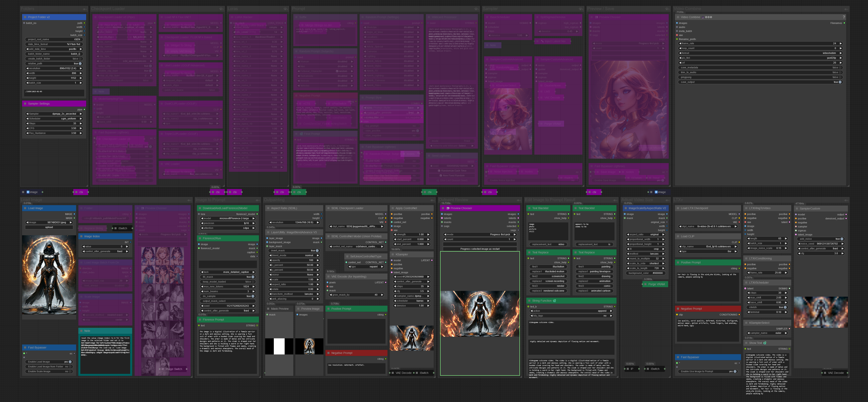
Task: Collapse the Project Folder v2 node dot
Action: [25, 17]
